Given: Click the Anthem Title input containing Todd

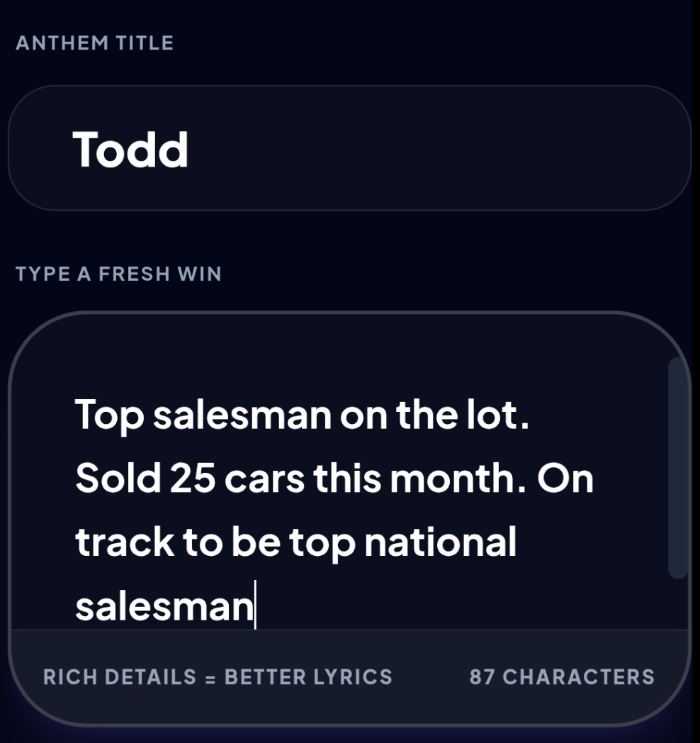Looking at the screenshot, I should point(347,148).
